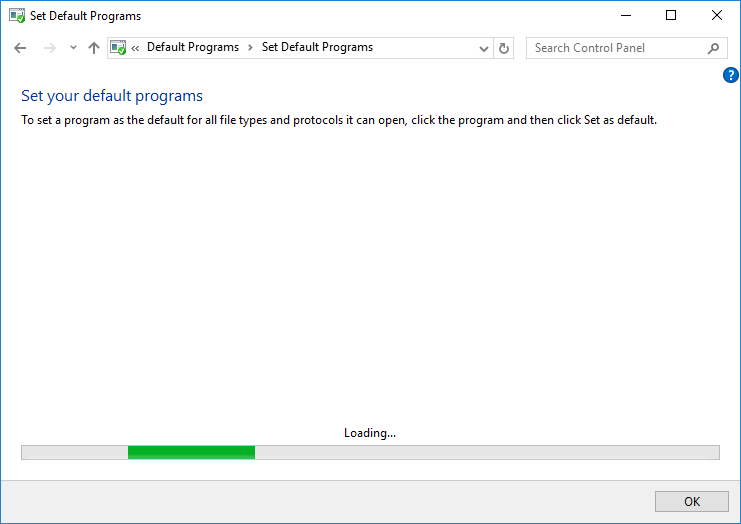
Task: Go up one level with Up arrow
Action: (x=94, y=48)
